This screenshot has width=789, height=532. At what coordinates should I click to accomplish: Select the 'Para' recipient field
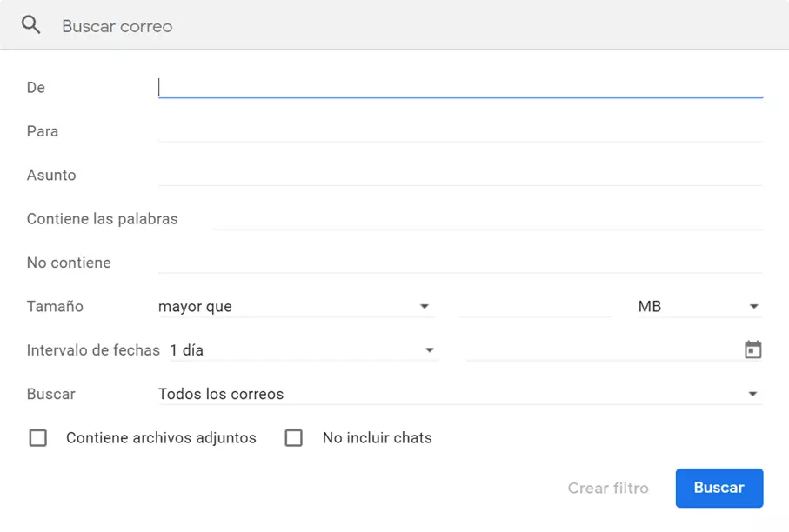[x=460, y=131]
